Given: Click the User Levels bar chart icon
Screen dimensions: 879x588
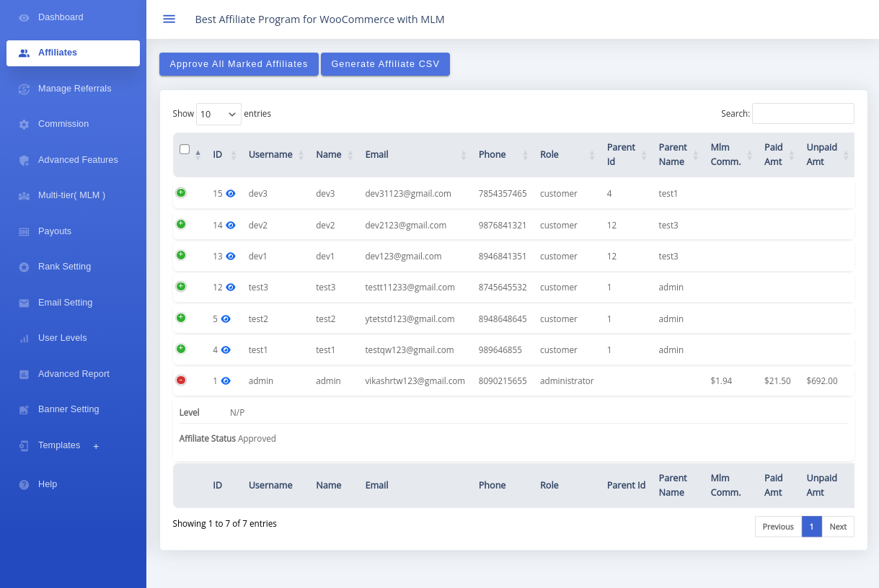Looking at the screenshot, I should (24, 338).
